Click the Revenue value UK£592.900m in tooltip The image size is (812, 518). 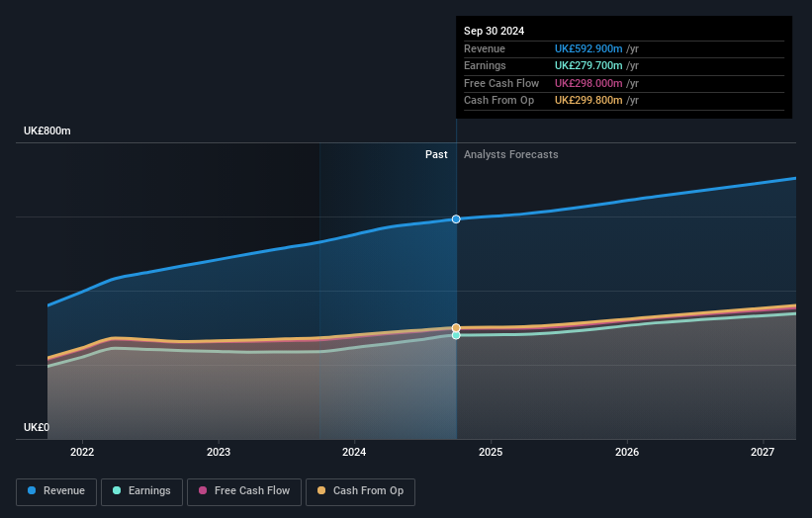[x=588, y=48]
